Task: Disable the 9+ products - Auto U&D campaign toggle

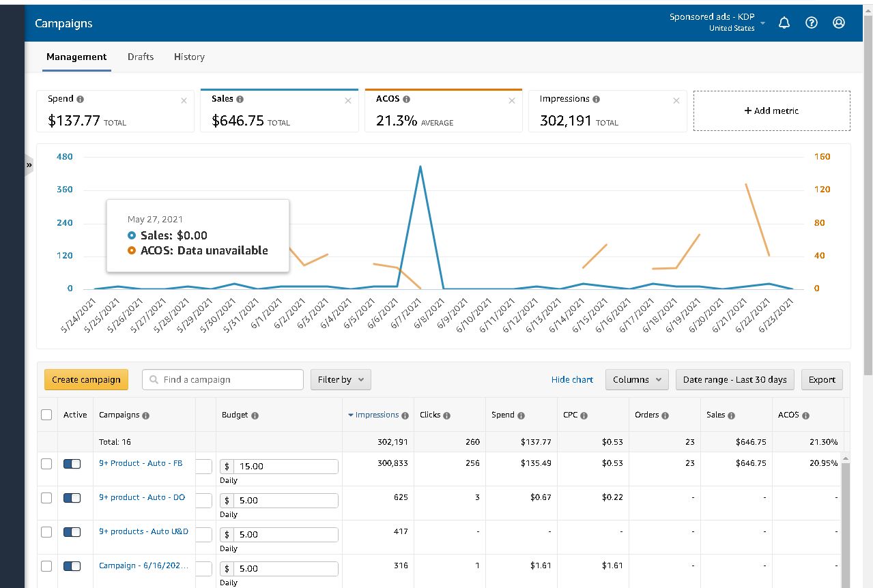Action: point(72,532)
